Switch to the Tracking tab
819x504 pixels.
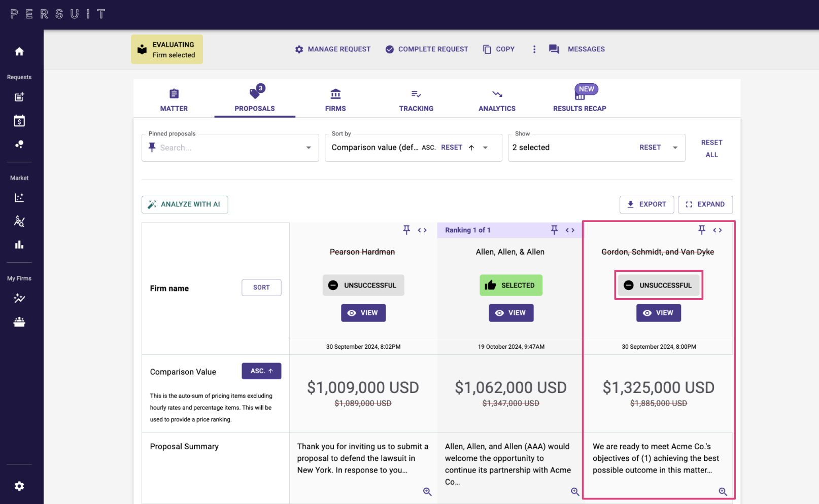416,100
